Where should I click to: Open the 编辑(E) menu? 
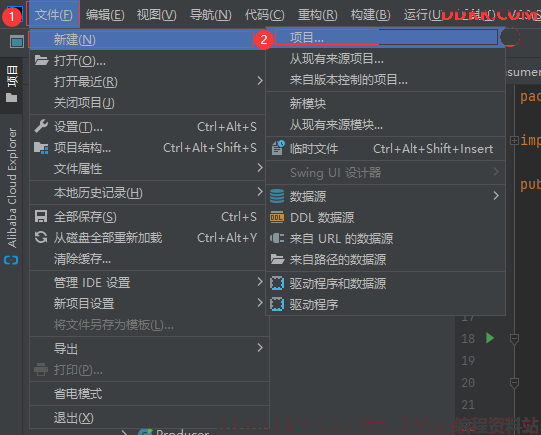pyautogui.click(x=105, y=15)
